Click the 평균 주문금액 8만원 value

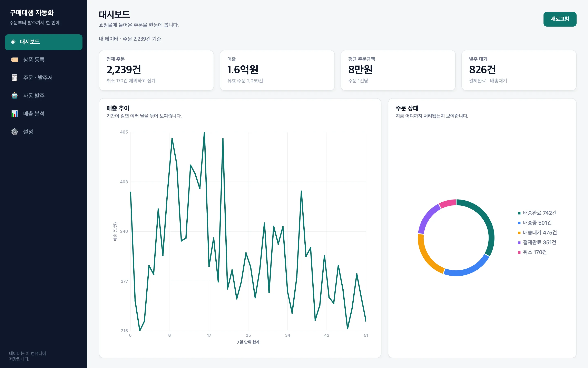[x=360, y=70]
